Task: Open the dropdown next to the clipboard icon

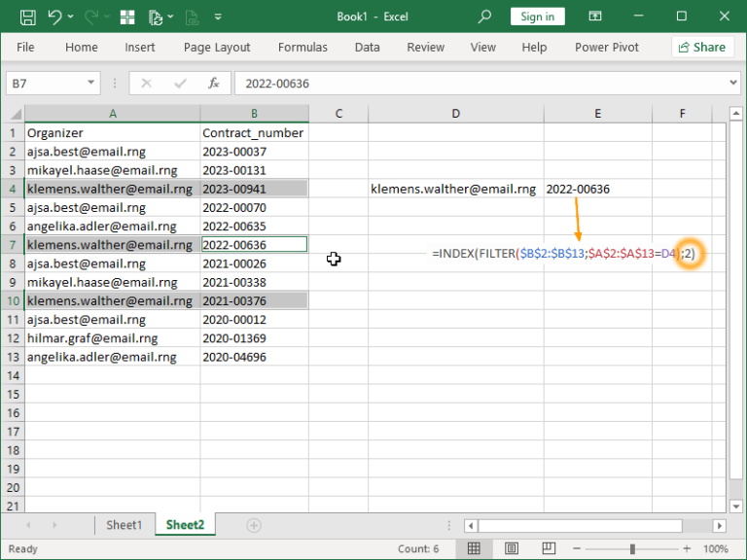Action: (170, 17)
